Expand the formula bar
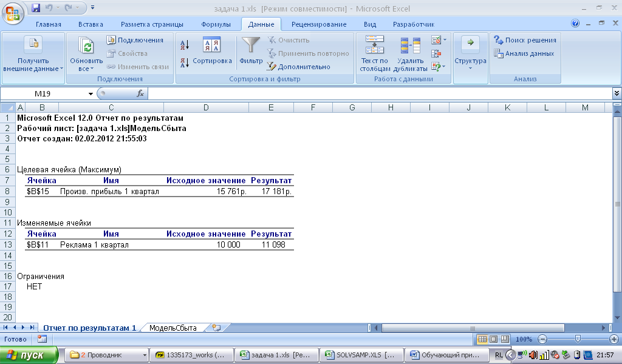This screenshot has height=364, width=622. click(617, 94)
